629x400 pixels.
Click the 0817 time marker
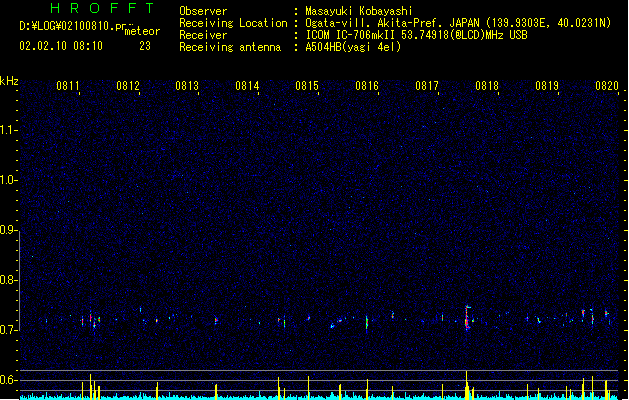click(427, 86)
